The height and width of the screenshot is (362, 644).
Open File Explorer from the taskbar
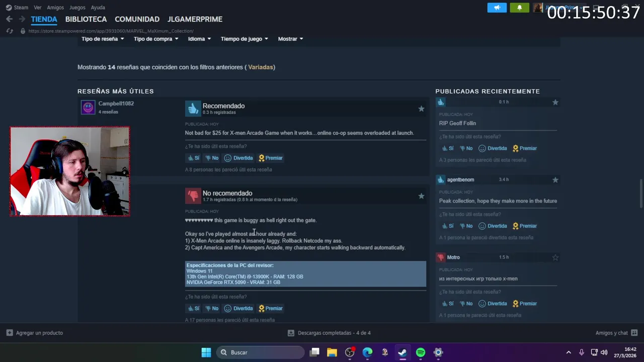point(332,352)
